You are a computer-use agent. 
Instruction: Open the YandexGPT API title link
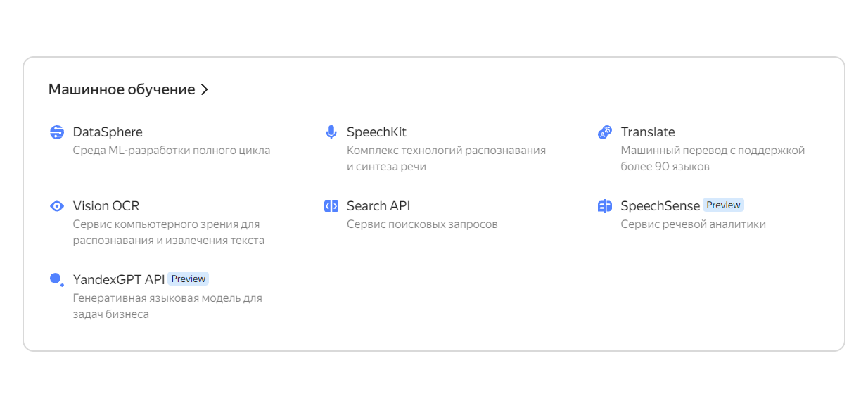[119, 279]
